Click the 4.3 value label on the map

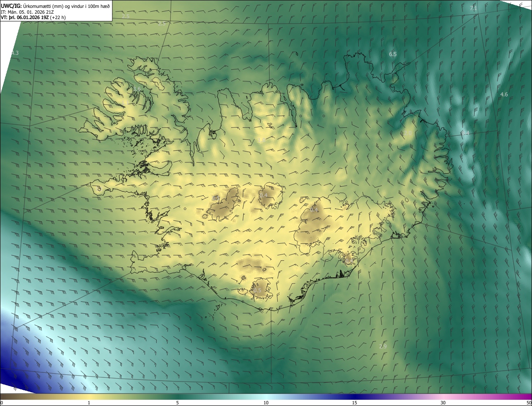pos(15,53)
